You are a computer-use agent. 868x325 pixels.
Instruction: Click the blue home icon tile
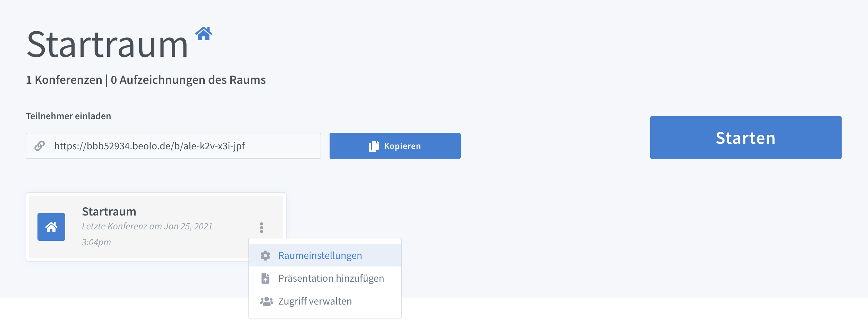click(x=51, y=227)
